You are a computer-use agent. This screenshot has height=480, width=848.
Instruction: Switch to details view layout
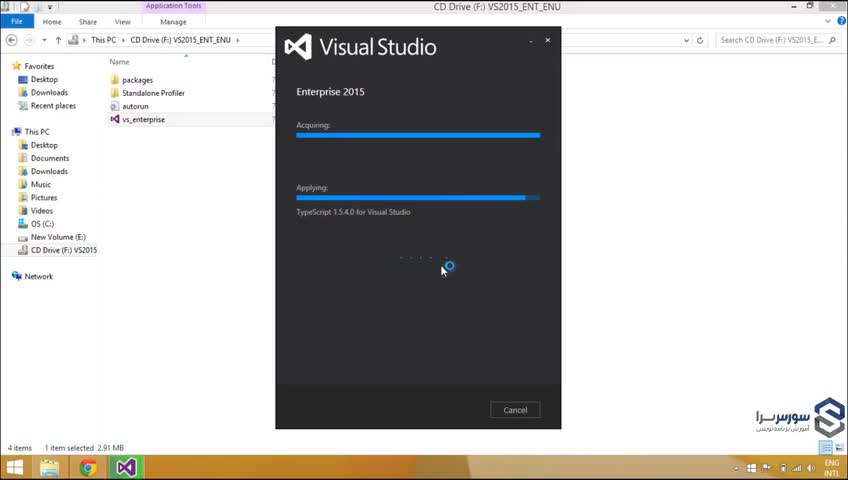(x=826, y=448)
